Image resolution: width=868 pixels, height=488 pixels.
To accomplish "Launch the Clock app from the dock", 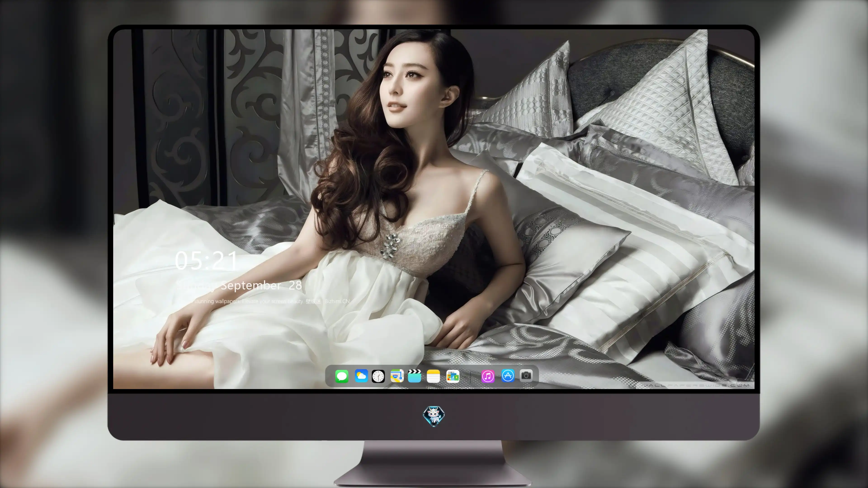I will [x=378, y=376].
